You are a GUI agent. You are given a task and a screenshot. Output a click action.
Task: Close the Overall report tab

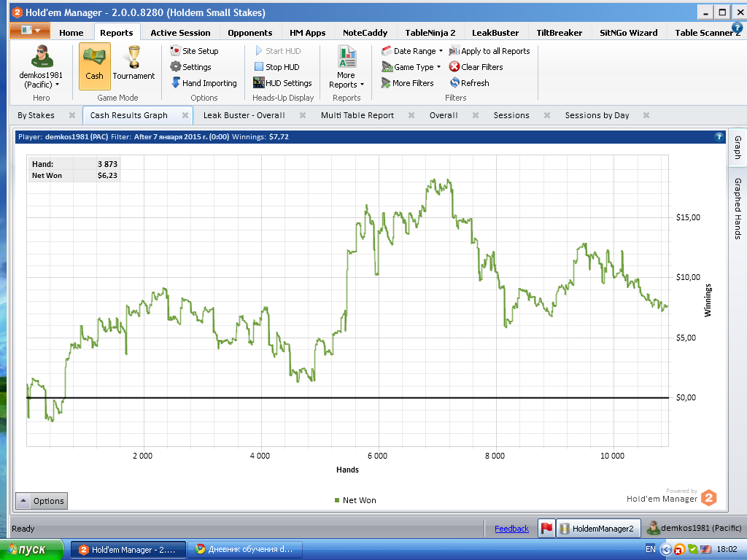pos(476,115)
